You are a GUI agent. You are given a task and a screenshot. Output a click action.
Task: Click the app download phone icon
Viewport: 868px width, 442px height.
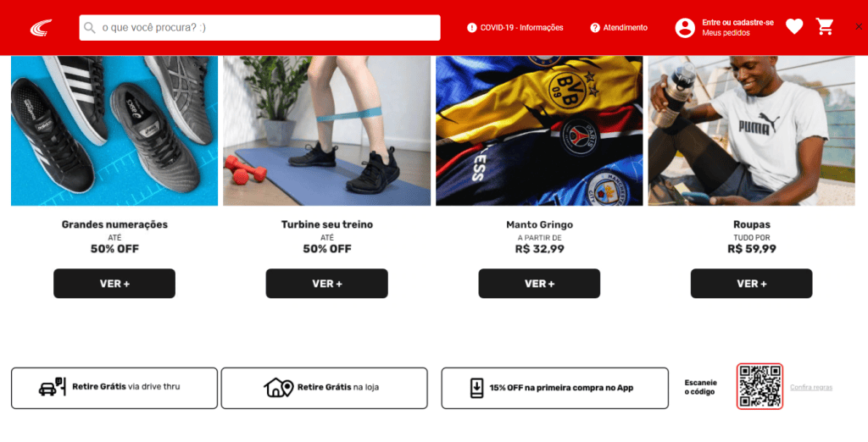point(476,388)
